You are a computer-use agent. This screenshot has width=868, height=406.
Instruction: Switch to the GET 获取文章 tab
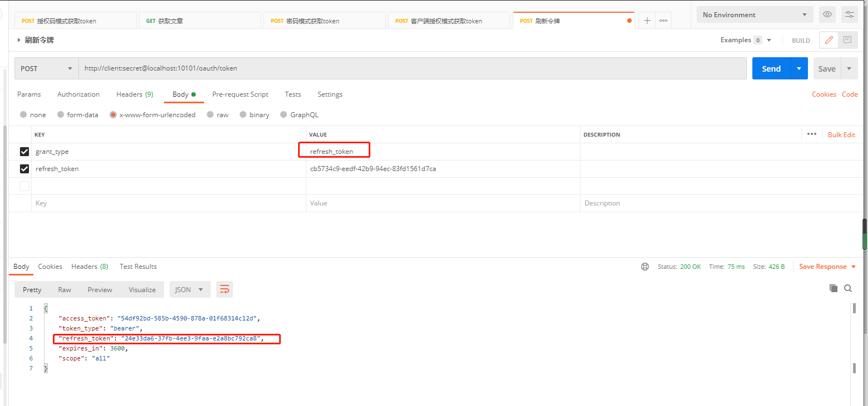[200, 21]
